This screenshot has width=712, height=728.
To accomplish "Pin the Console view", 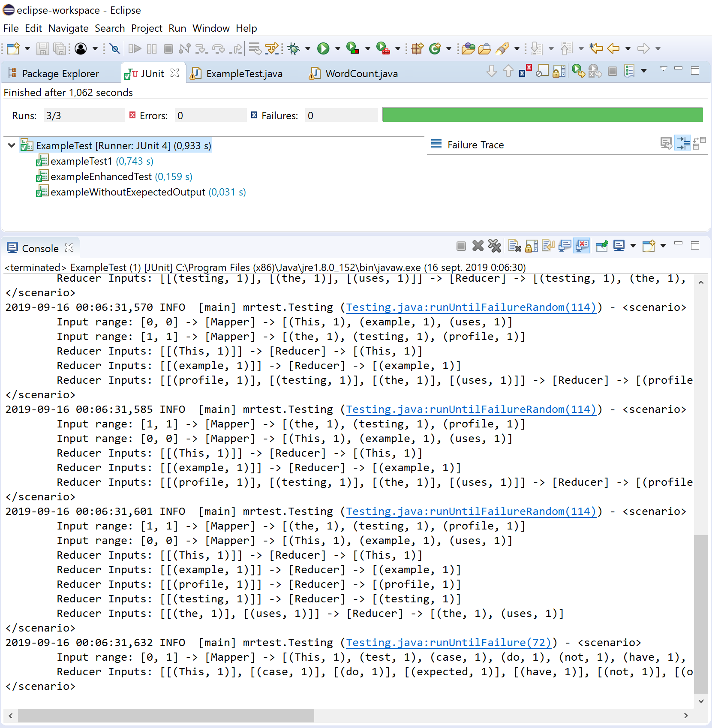I will click(602, 246).
